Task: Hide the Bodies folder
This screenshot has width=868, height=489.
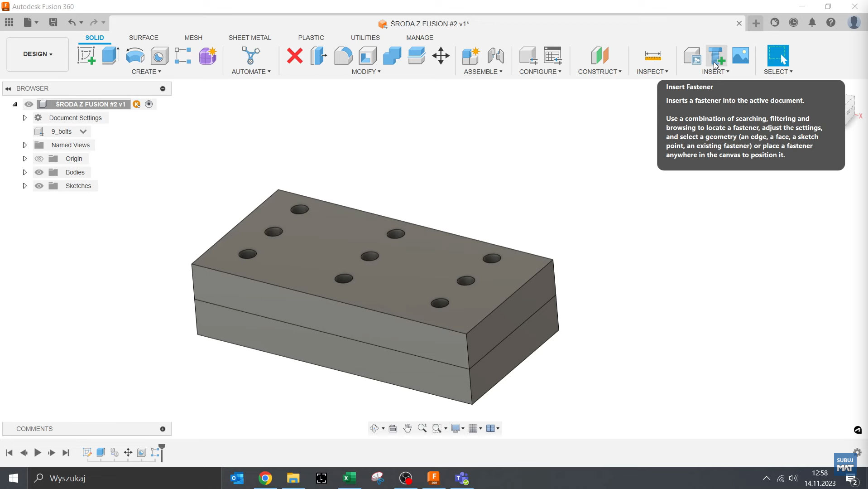Action: pyautogui.click(x=39, y=172)
